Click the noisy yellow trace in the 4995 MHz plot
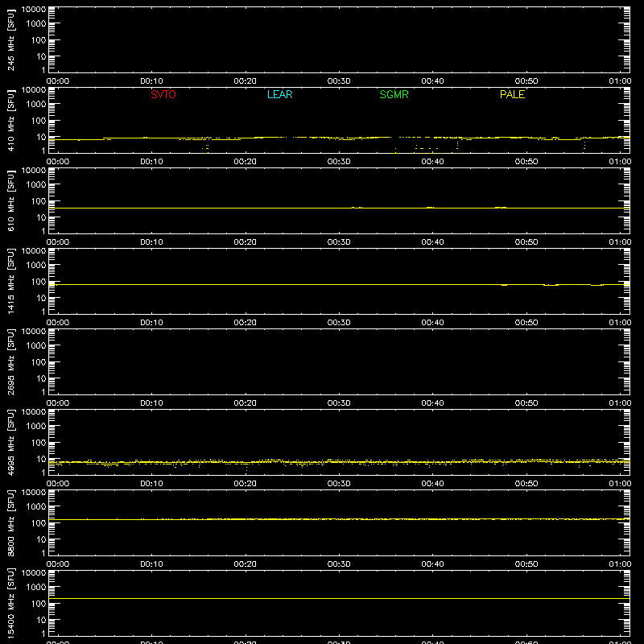Viewport: 644px width, 644px height. (x=339, y=462)
